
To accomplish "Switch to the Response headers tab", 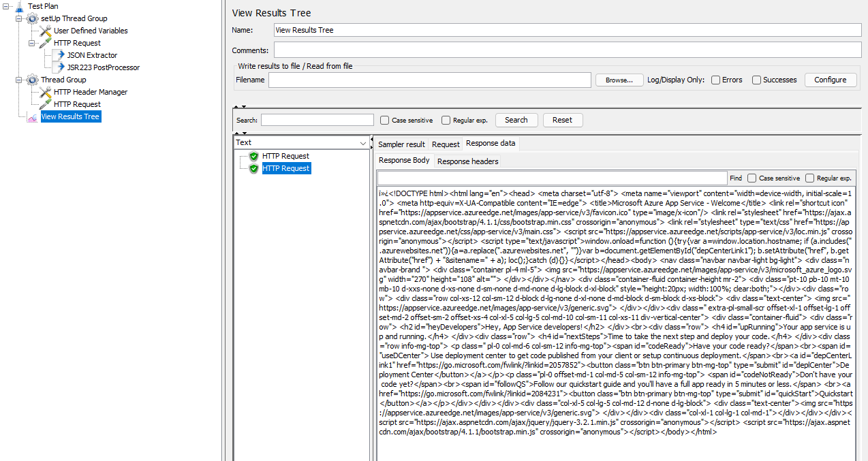I will (467, 161).
